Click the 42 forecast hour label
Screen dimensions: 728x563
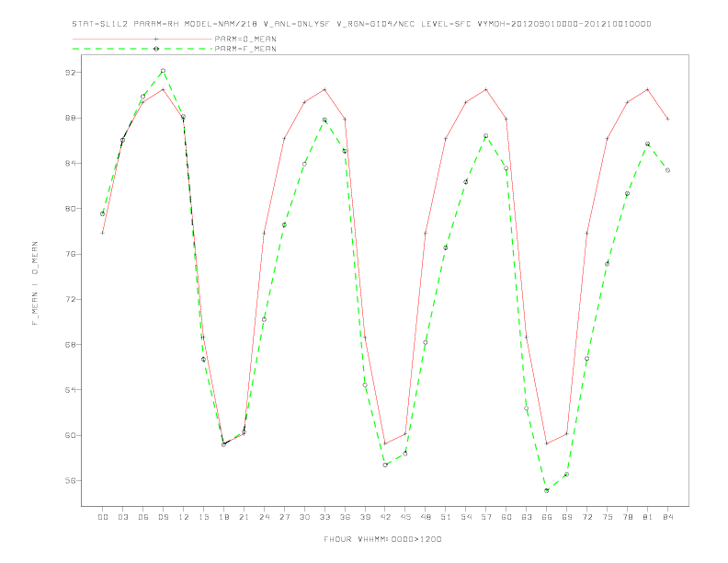pos(385,517)
